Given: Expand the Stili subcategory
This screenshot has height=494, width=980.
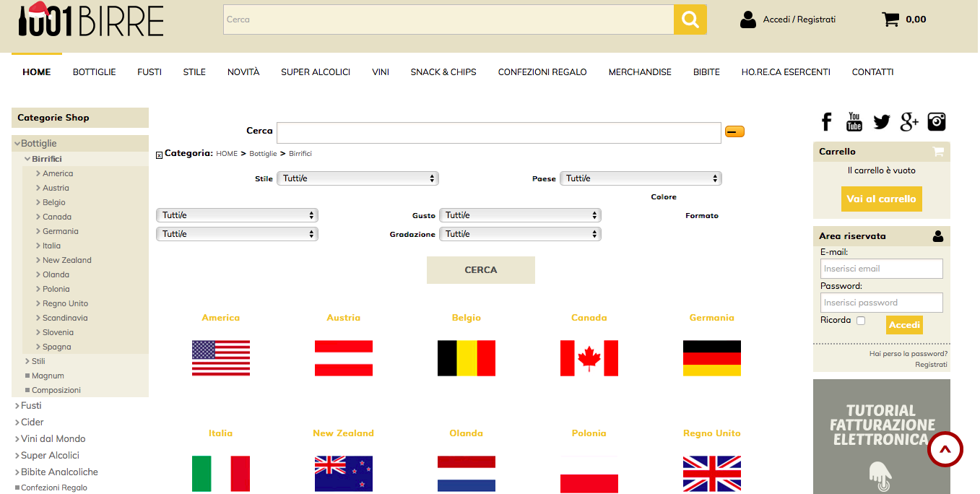Looking at the screenshot, I should pyautogui.click(x=27, y=361).
